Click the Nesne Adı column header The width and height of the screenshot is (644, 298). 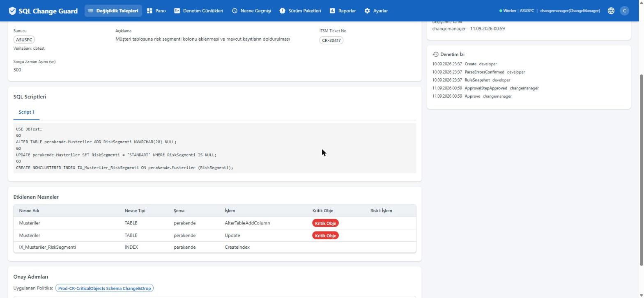pos(29,211)
